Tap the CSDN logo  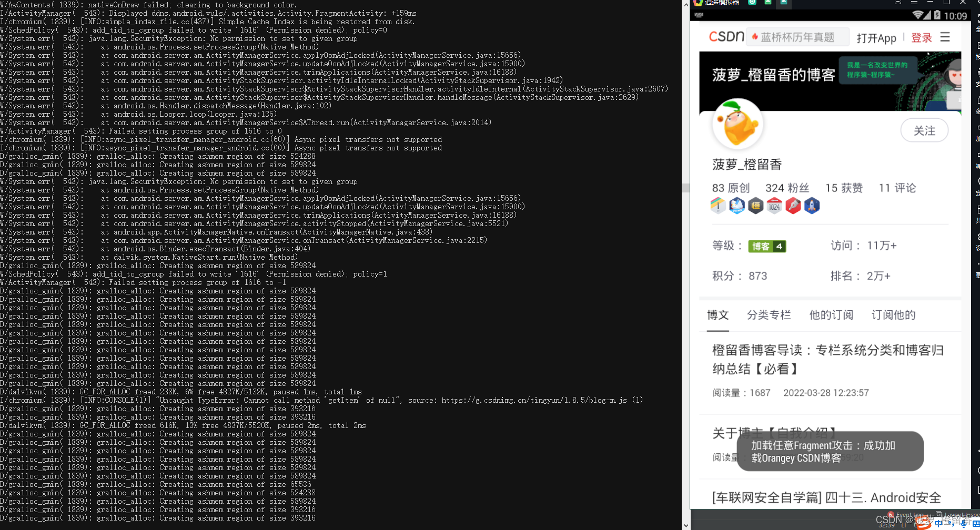(726, 37)
